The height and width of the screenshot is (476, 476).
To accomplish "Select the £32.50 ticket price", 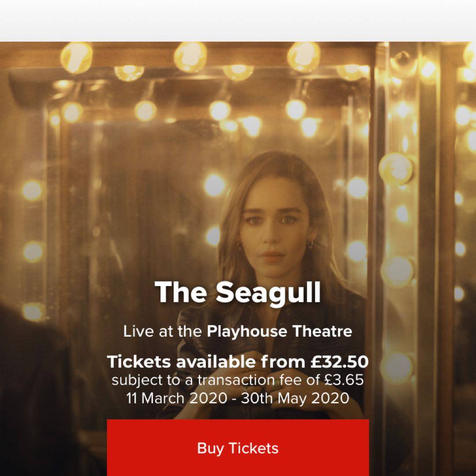I will (339, 362).
